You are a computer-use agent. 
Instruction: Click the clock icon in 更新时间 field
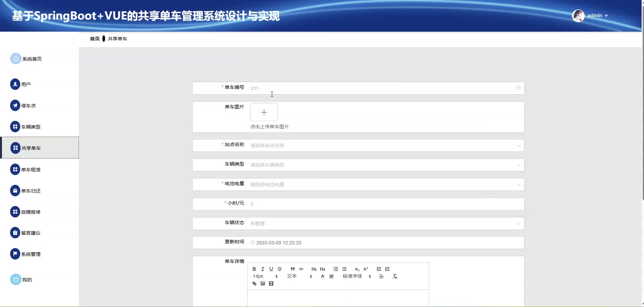point(253,242)
